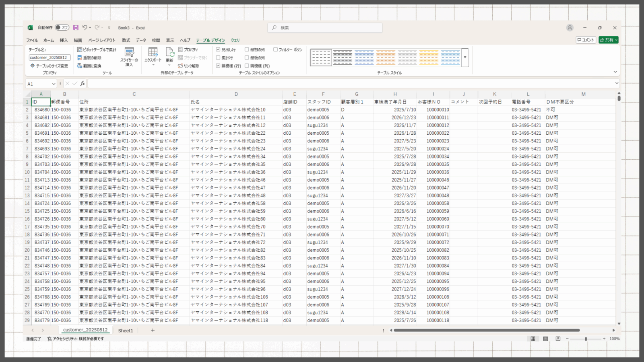
Task: Click 重複の削除 remove duplicates icon
Action: pyautogui.click(x=80, y=58)
